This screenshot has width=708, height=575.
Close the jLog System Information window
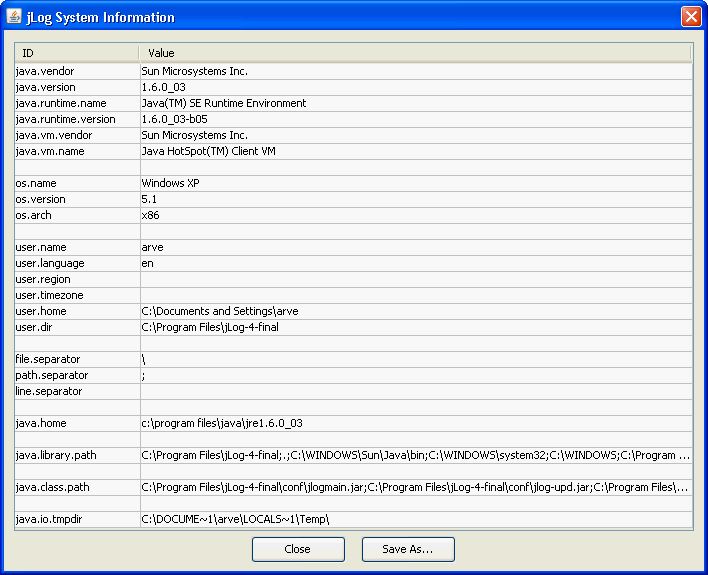click(x=690, y=17)
